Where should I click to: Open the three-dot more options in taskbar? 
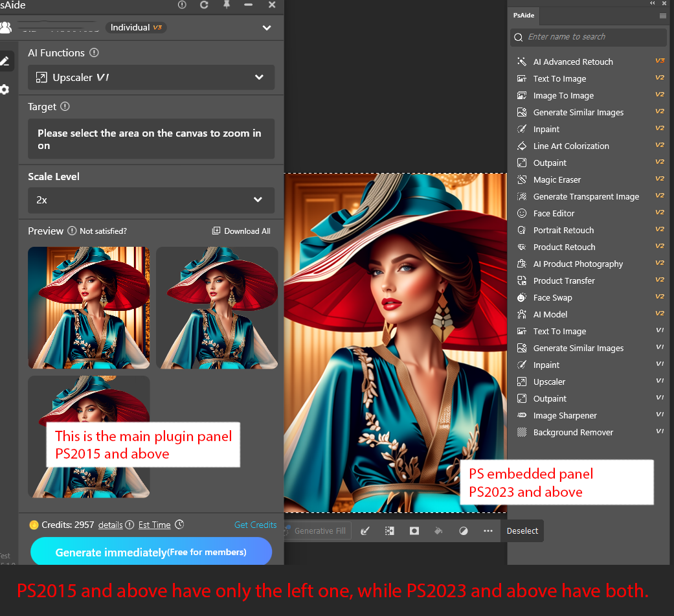488,530
